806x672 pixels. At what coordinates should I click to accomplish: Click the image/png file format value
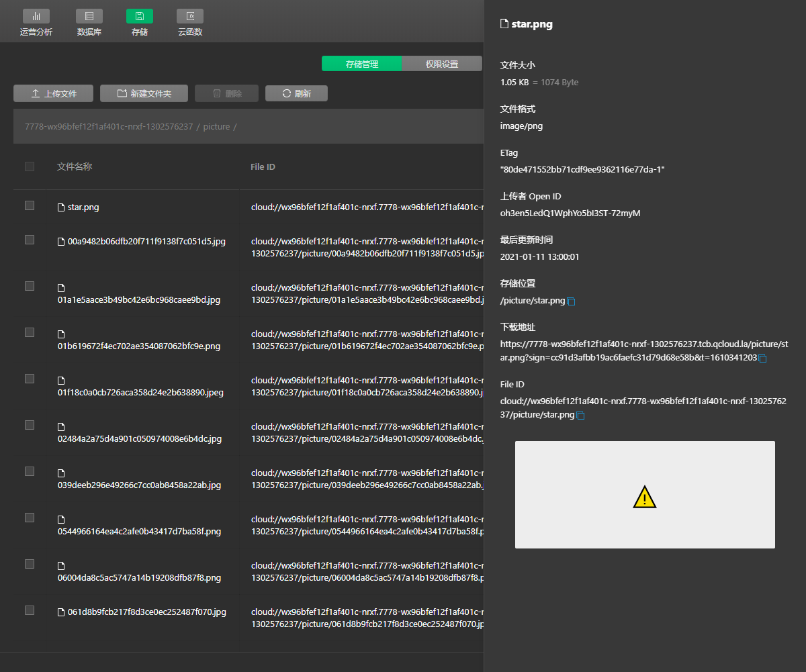pyautogui.click(x=521, y=126)
